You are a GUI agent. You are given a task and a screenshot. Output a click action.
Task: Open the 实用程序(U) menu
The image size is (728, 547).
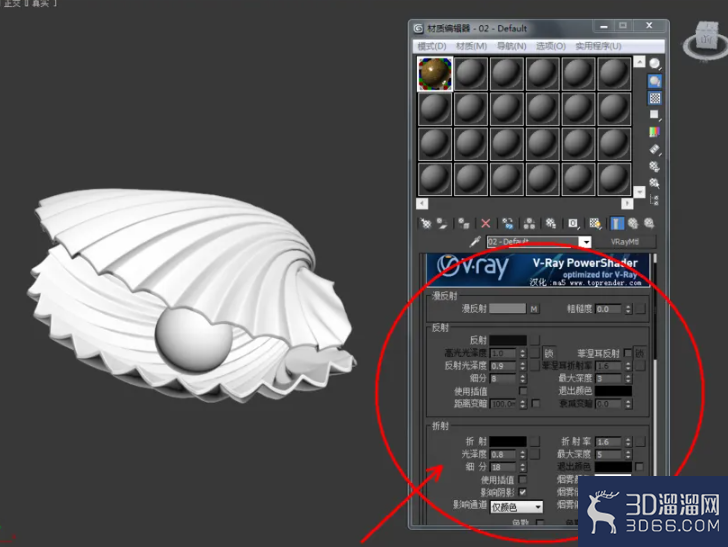[598, 46]
